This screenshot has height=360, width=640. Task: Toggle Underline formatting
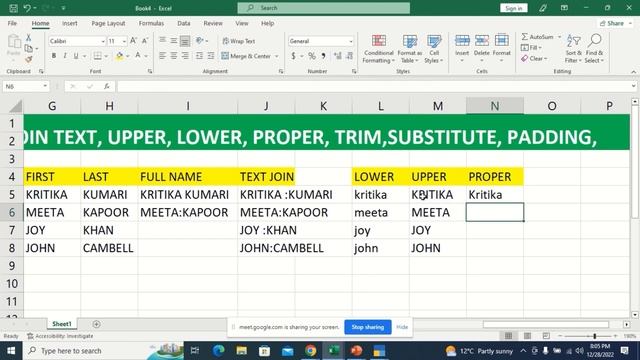[x=76, y=56]
